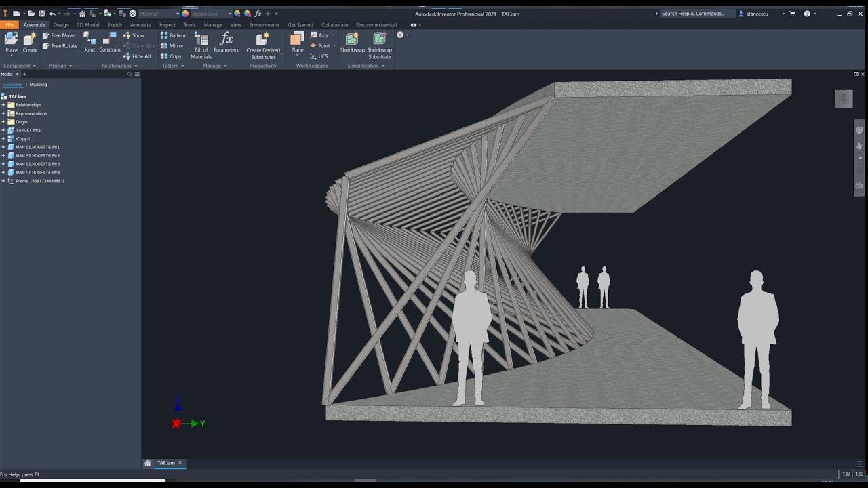Click Hide All relationships
The height and width of the screenshot is (488, 868).
tap(137, 56)
